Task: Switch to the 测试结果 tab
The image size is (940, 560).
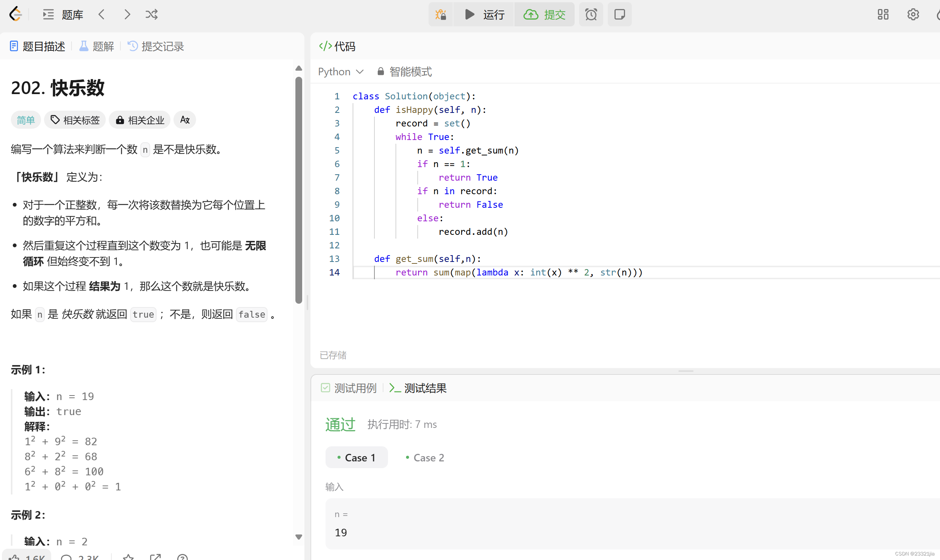Action: click(x=418, y=388)
